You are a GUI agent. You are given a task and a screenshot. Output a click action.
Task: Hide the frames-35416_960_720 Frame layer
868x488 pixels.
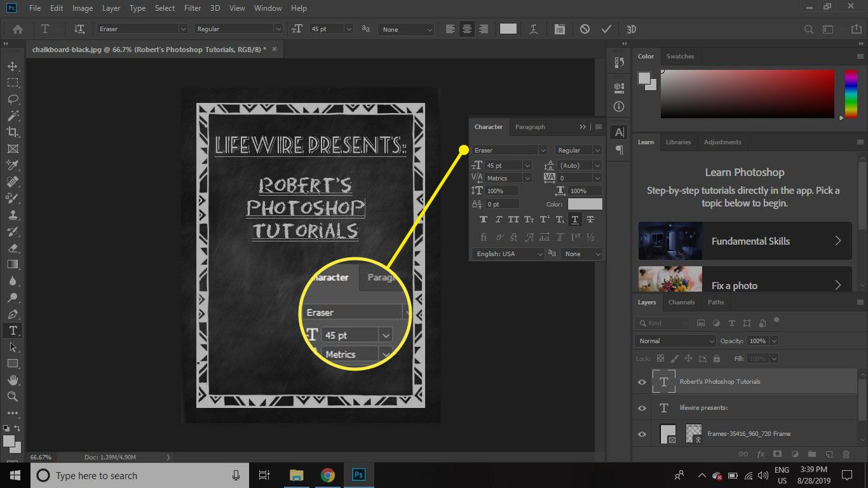642,434
